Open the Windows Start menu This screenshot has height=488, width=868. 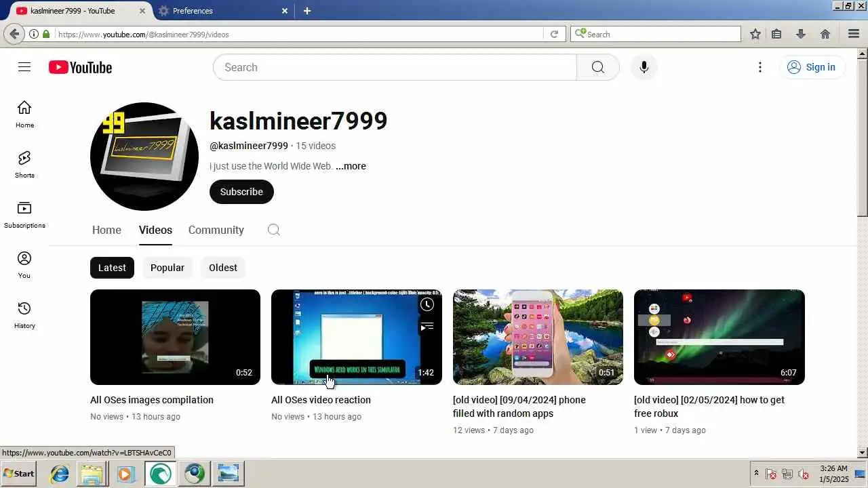pyautogui.click(x=19, y=473)
